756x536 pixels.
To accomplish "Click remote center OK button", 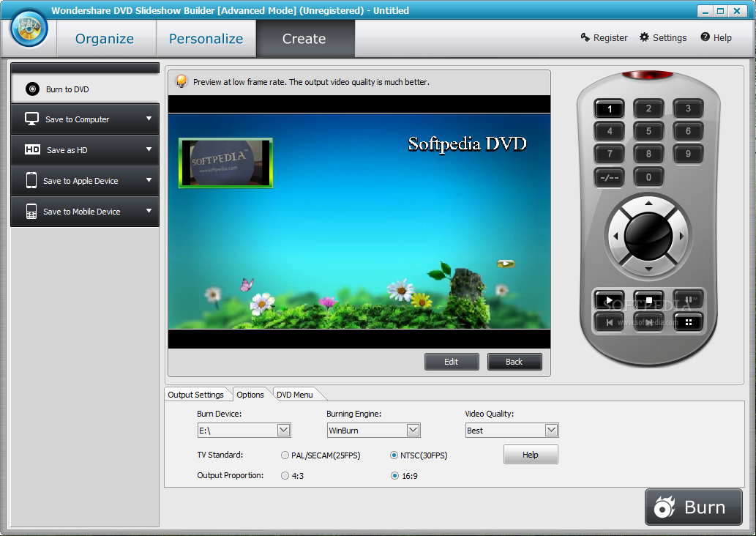I will click(x=648, y=237).
